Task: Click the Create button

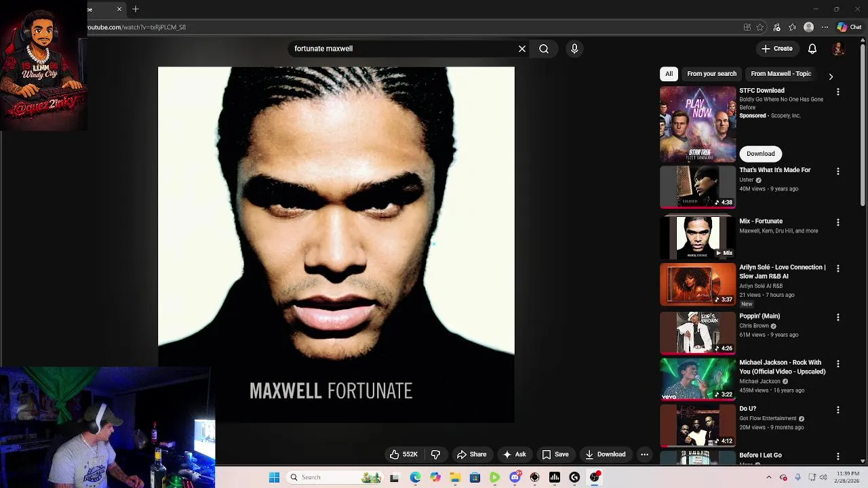Action: coord(776,49)
